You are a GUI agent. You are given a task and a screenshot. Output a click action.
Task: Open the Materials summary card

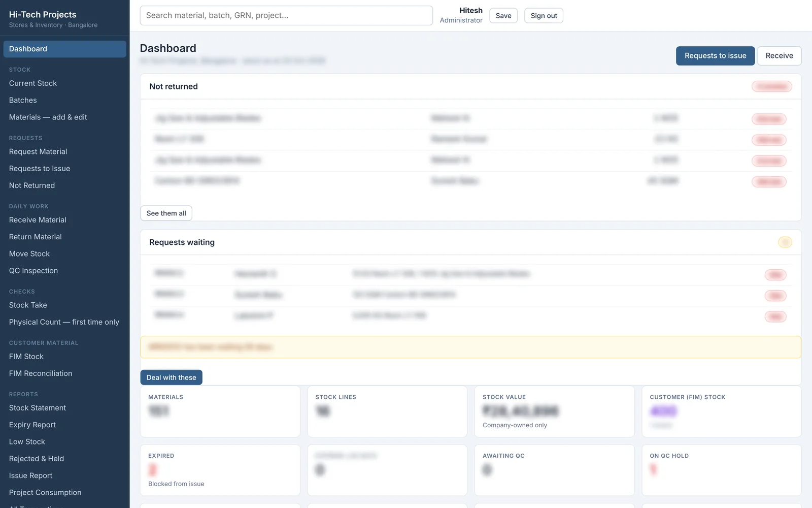pos(220,411)
